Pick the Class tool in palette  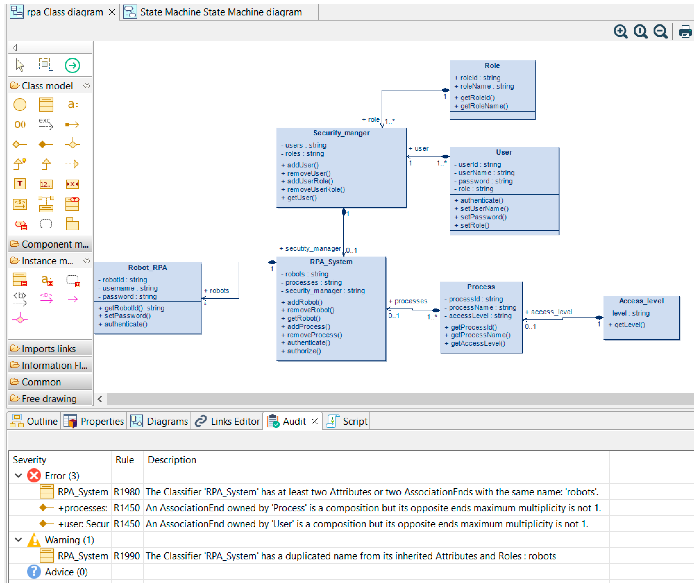click(46, 104)
